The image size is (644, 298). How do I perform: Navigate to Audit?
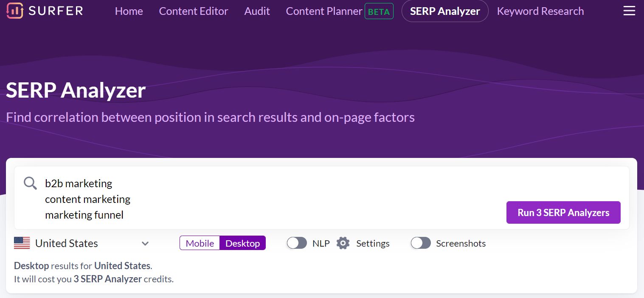(x=257, y=11)
